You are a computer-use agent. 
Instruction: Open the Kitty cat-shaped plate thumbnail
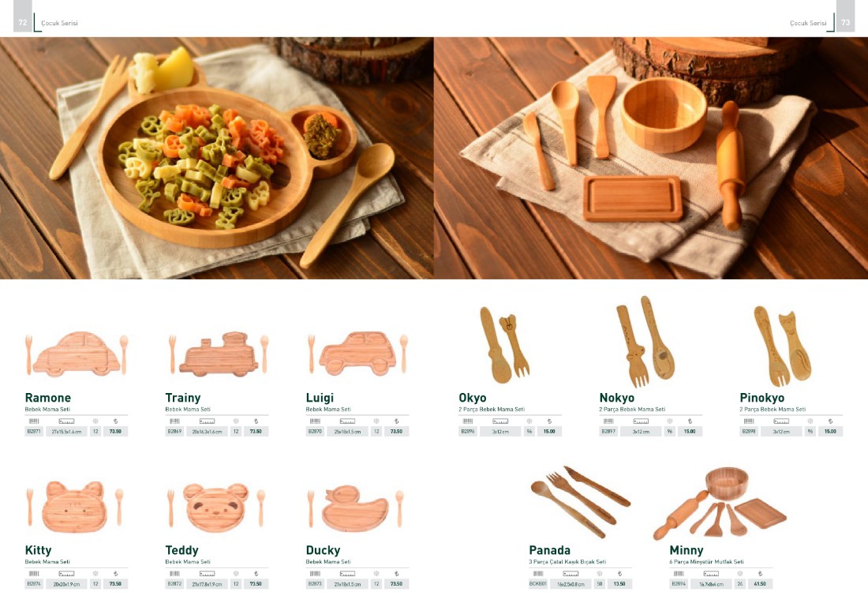75,507
